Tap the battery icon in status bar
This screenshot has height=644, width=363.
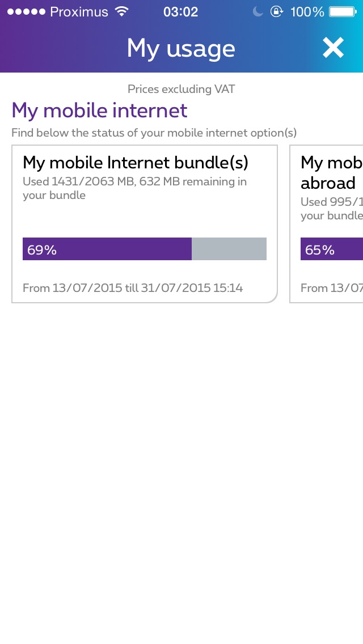pyautogui.click(x=343, y=12)
